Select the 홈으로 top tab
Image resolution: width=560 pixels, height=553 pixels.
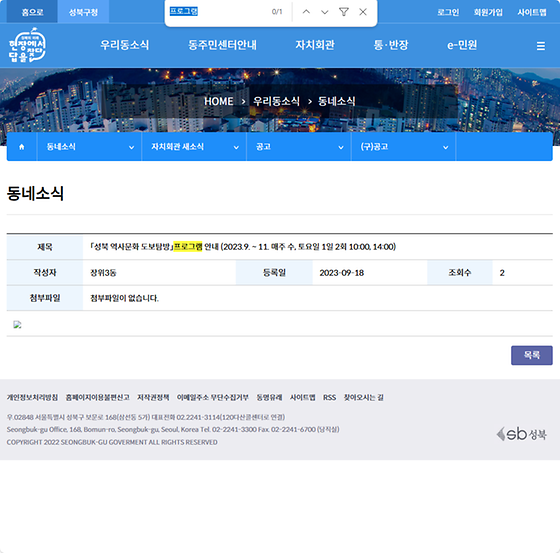[x=32, y=12]
